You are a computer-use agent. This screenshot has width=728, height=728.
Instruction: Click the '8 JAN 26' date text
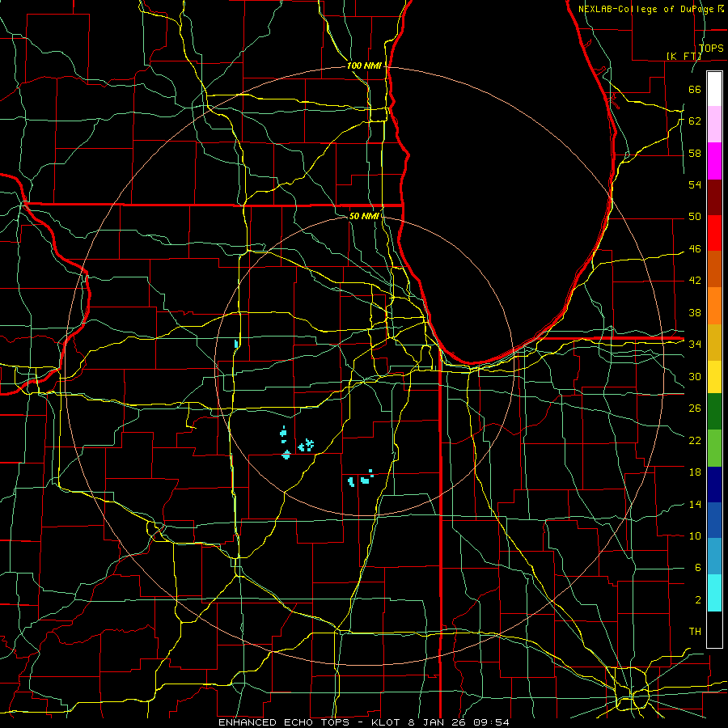pos(438,722)
